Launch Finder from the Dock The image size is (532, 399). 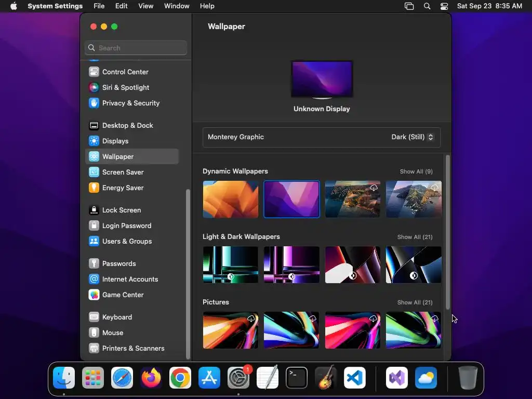[64, 378]
